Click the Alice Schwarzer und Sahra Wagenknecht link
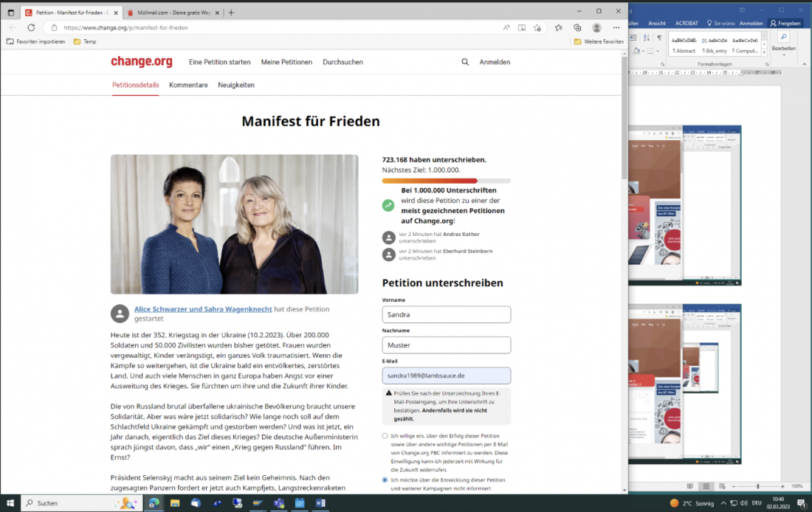Screen dimensions: 812x512 [203, 309]
